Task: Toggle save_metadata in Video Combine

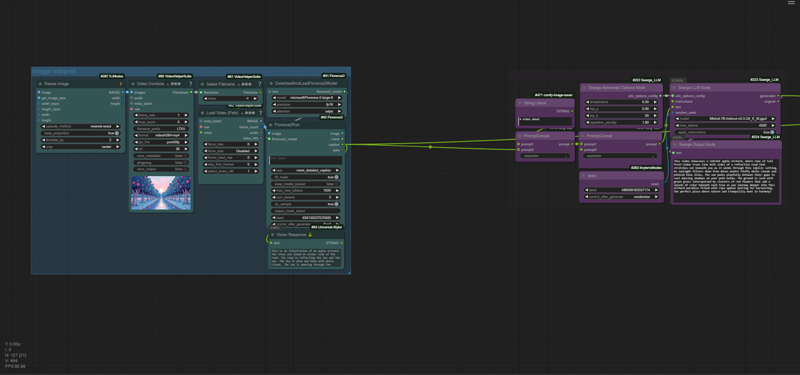Action: (161, 156)
